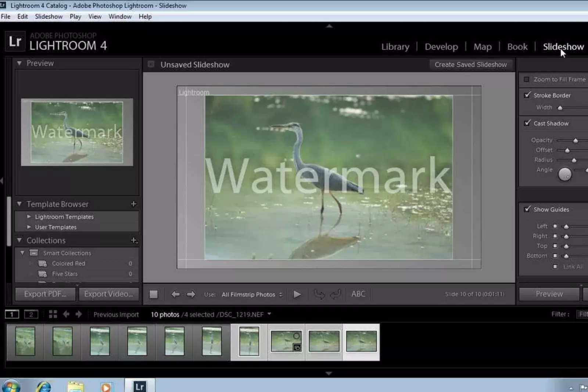Toggle Right guide link box

click(555, 236)
